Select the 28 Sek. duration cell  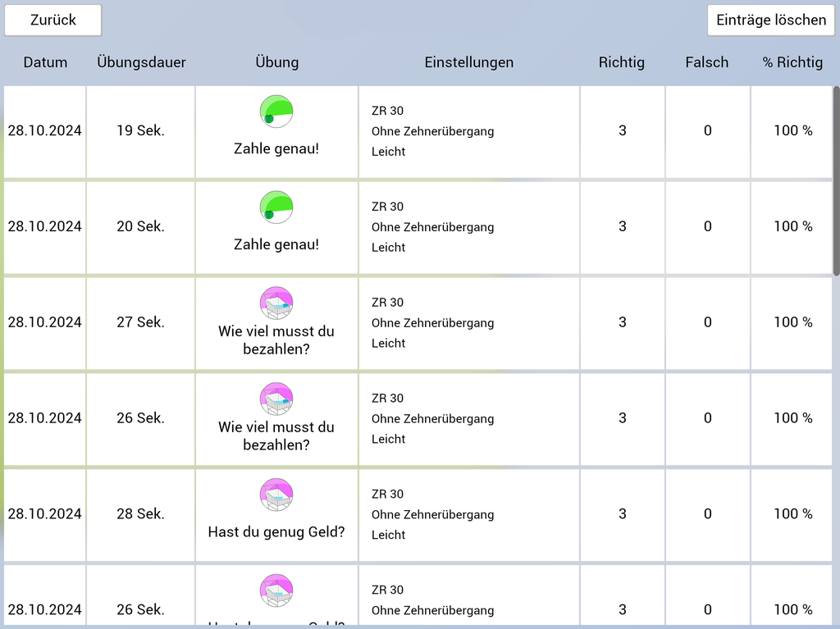[x=140, y=514]
